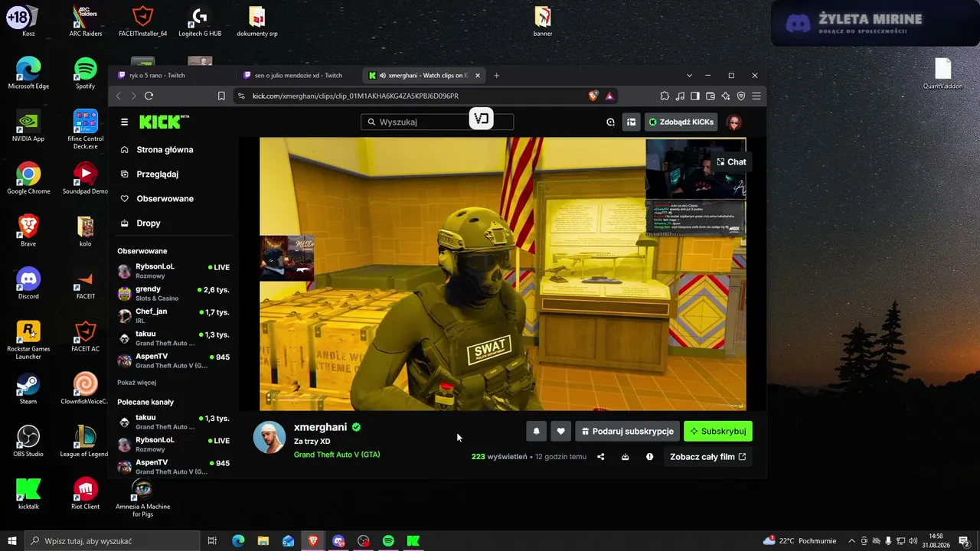Open the Brave main menu
Image resolution: width=980 pixels, height=551 pixels.
pyautogui.click(x=756, y=96)
